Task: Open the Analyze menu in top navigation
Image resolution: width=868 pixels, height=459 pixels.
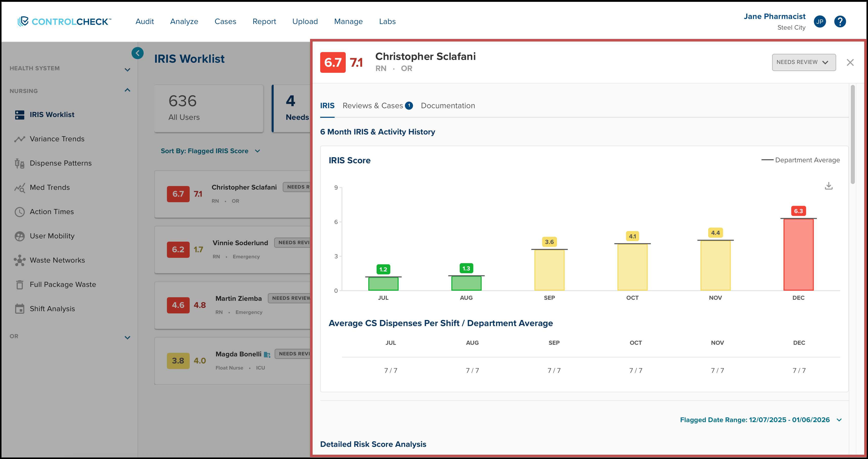Action: coord(184,21)
